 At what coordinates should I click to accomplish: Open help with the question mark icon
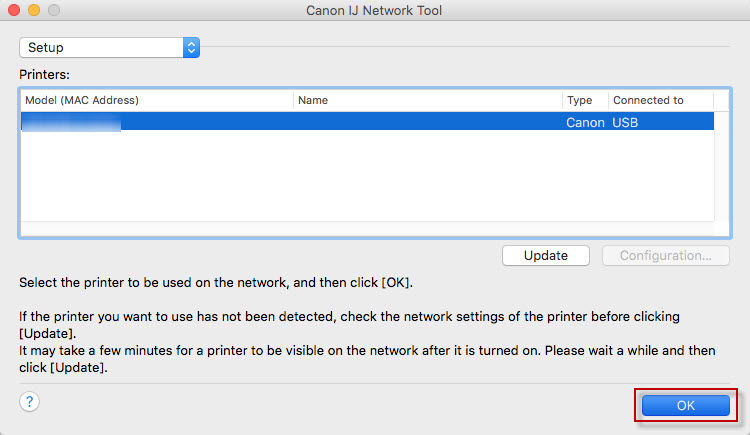click(30, 402)
